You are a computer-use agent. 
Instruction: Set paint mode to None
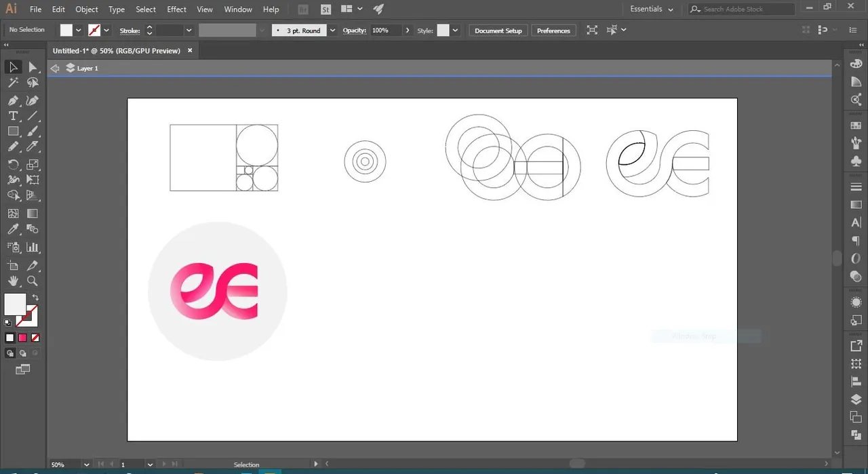(x=35, y=338)
